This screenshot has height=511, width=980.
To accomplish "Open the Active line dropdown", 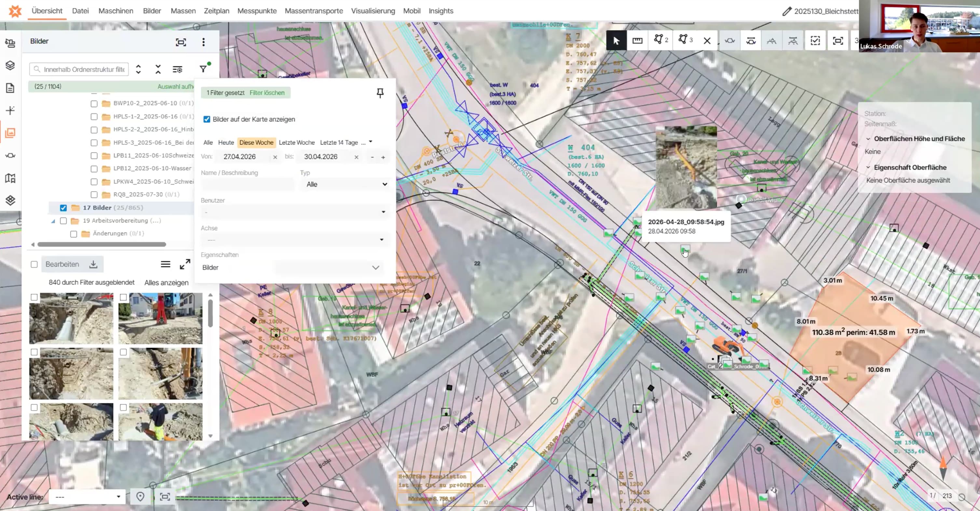I will [87, 497].
